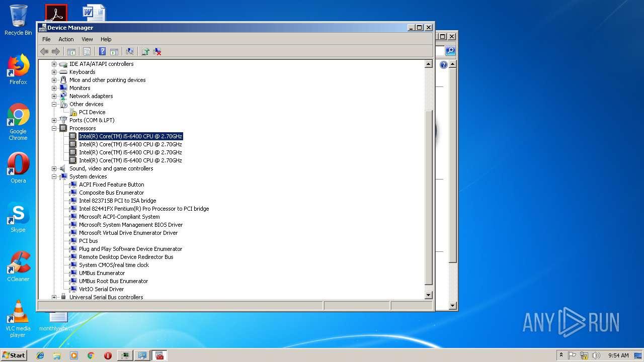Click the Windows Explorer folder taskbar icon
This screenshot has height=362, width=644.
point(57,355)
